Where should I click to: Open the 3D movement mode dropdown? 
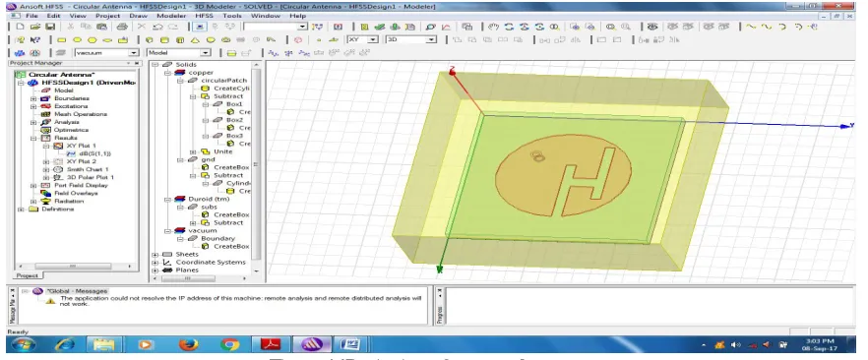[x=411, y=39]
